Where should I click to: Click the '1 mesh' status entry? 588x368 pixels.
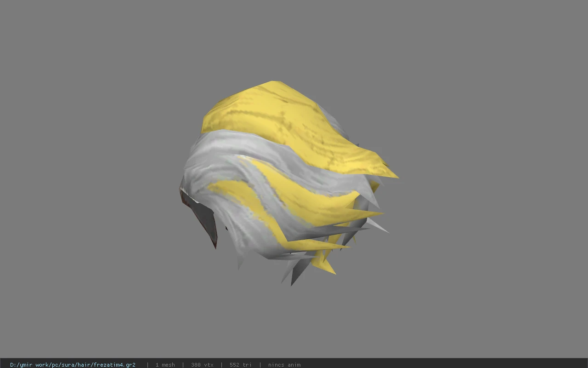[x=165, y=365]
